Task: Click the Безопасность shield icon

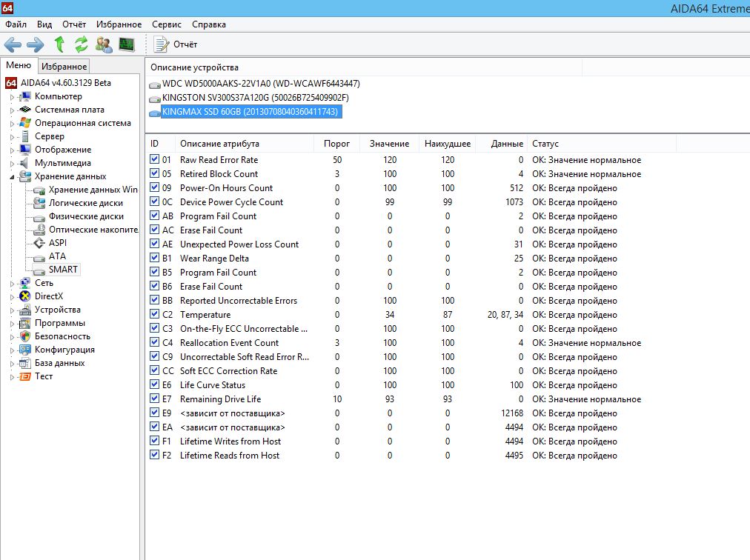Action: coord(25,336)
